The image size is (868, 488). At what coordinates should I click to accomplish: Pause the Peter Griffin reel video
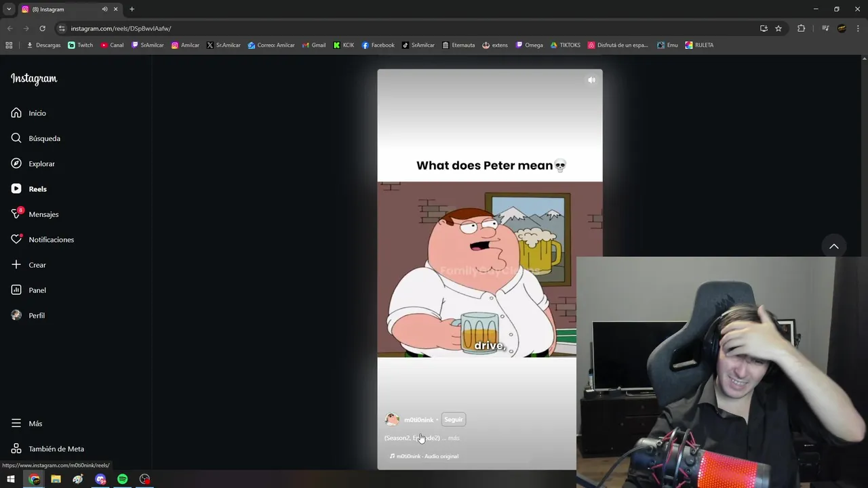(x=490, y=269)
